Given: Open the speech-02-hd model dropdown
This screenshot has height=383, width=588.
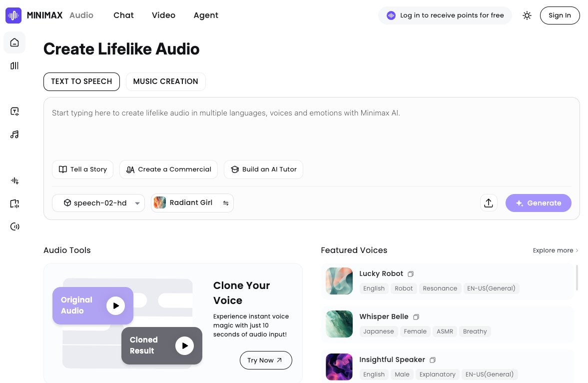Looking at the screenshot, I should [98, 203].
